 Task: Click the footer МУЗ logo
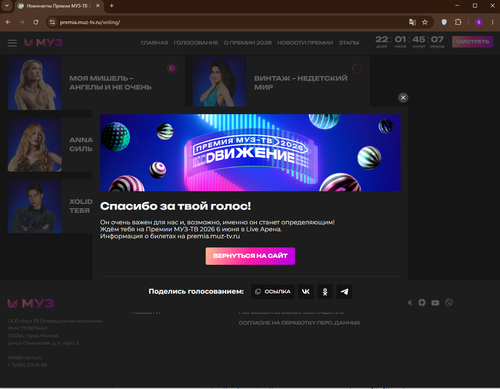tap(31, 303)
